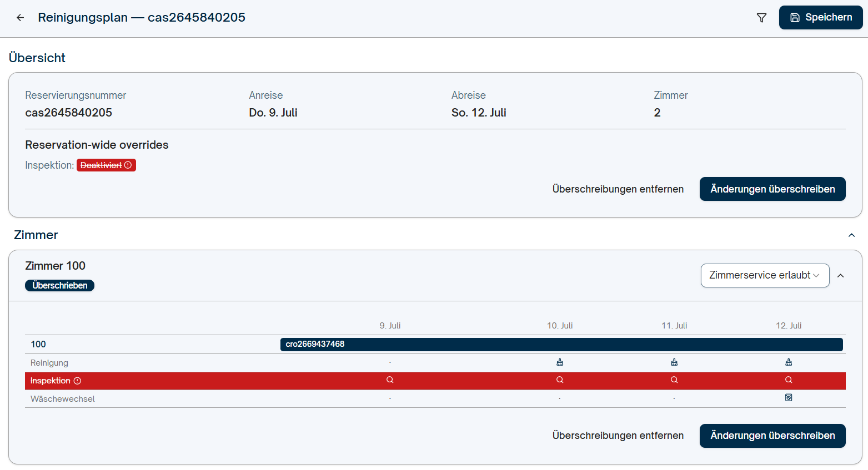Screen dimensions: 868x470
Task: Select the cro2669437468 reservation bar
Action: 561,344
